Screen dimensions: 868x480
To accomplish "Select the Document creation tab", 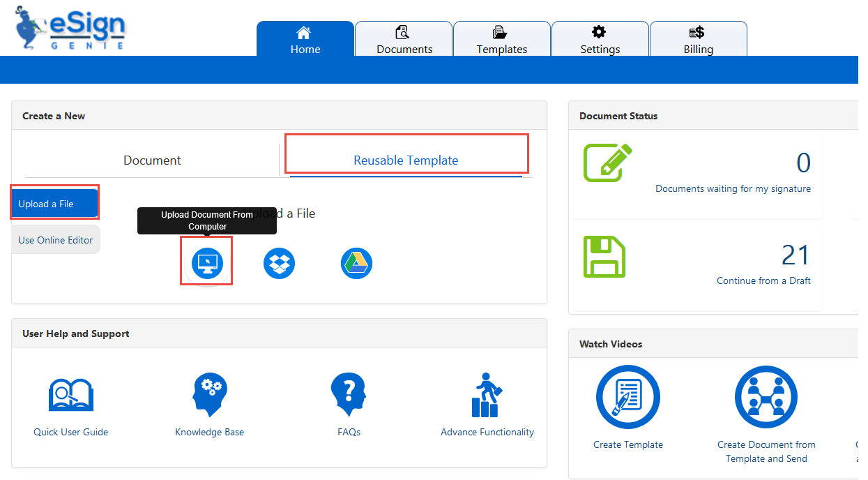I will point(152,160).
